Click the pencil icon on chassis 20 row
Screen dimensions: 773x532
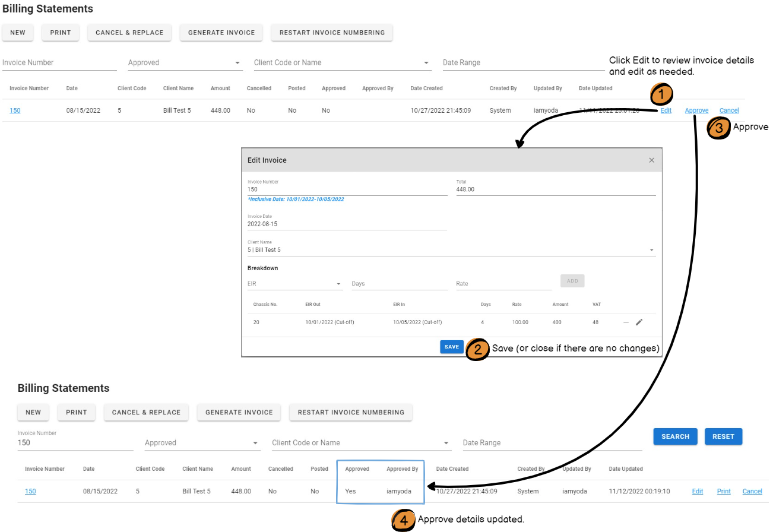[639, 322]
